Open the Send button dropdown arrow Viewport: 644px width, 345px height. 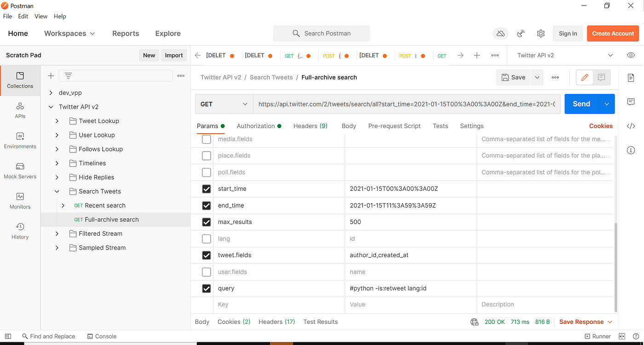[606, 104]
